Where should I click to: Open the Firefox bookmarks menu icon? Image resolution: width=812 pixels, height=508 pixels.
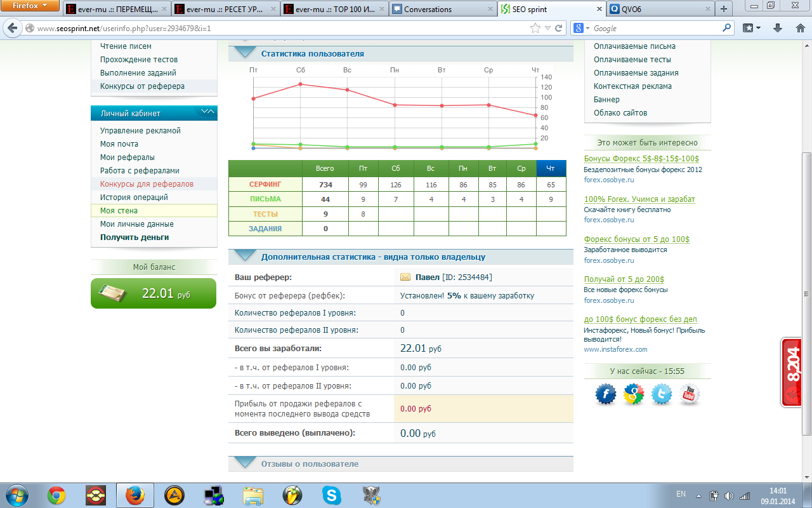point(751,28)
